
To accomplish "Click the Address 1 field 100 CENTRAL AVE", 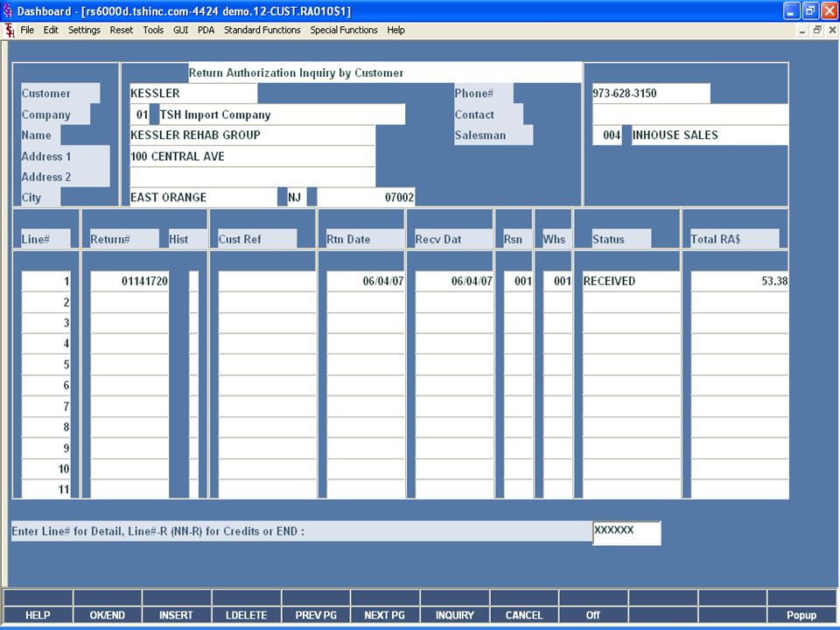I will click(252, 157).
